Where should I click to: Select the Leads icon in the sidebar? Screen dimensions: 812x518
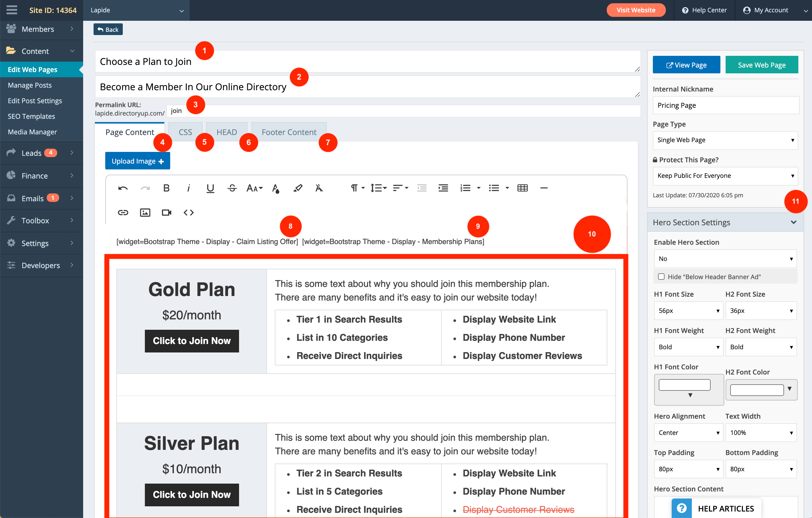[x=11, y=153]
